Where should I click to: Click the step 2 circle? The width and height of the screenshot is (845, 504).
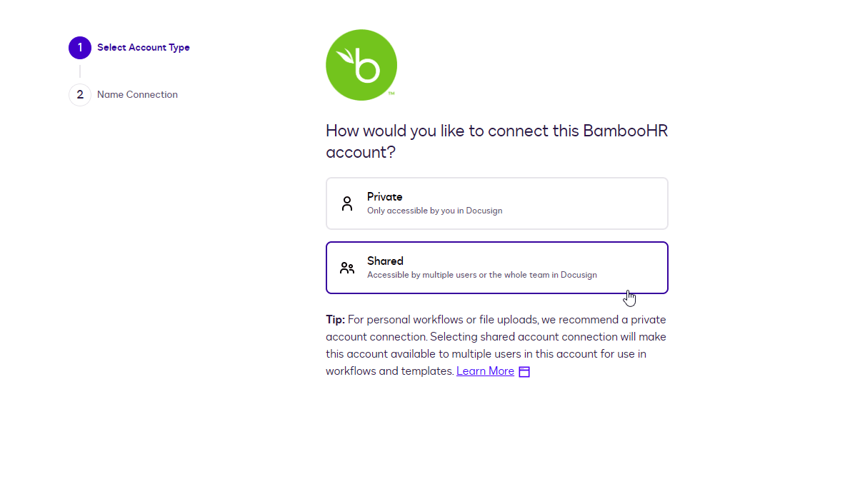pos(80,95)
